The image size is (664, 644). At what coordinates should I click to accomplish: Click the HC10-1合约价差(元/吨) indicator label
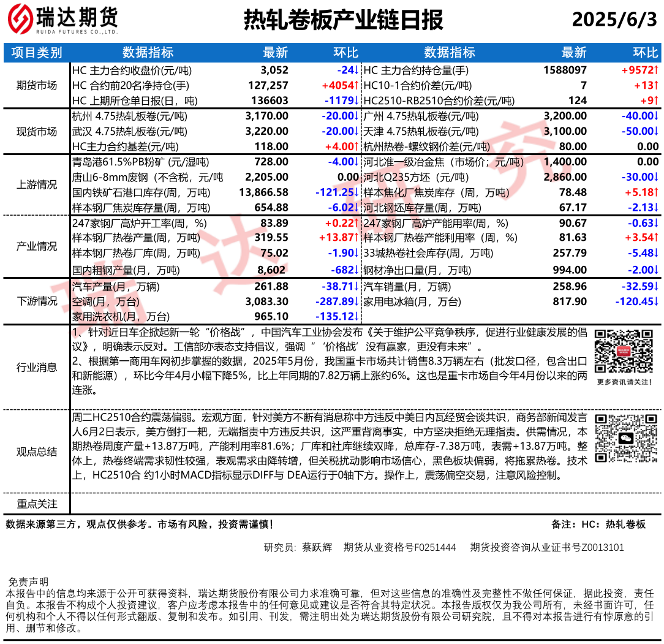click(418, 86)
